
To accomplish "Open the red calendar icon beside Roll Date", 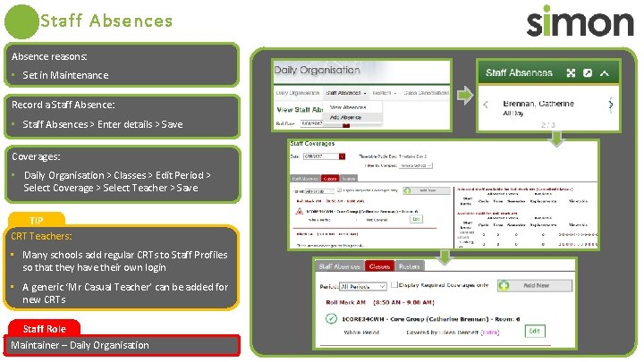I will (x=346, y=125).
